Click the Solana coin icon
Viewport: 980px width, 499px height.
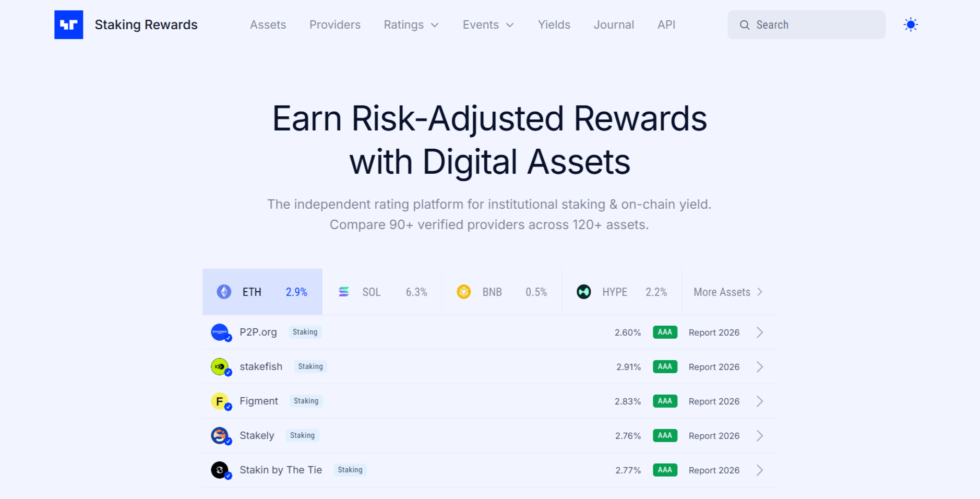pyautogui.click(x=344, y=292)
